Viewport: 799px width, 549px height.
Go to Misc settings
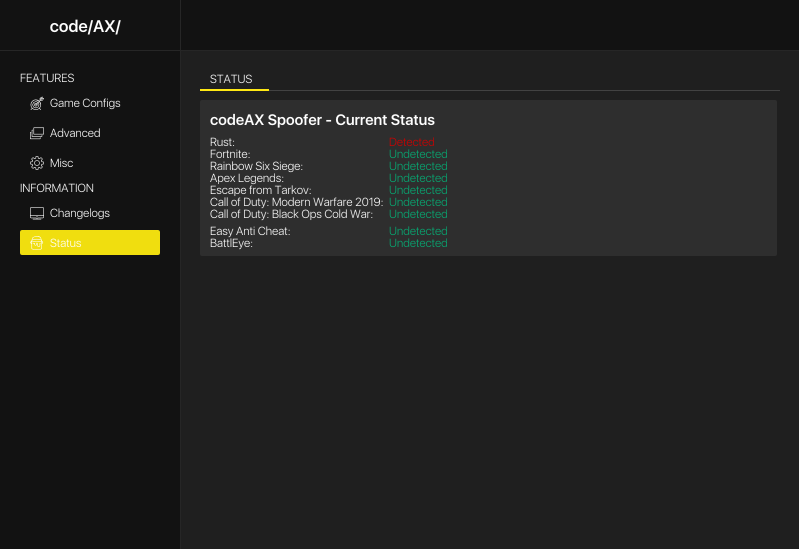[x=90, y=163]
